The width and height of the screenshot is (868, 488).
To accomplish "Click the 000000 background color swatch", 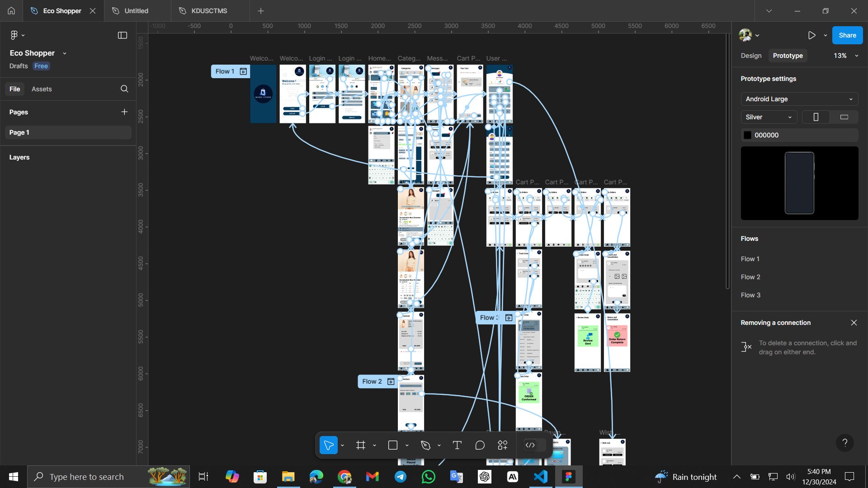I will tap(748, 135).
